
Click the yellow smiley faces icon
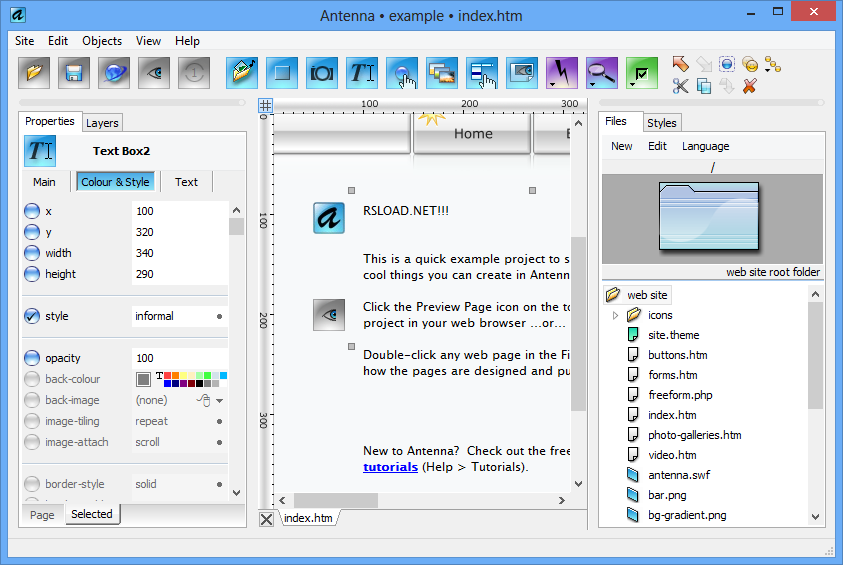point(750,65)
